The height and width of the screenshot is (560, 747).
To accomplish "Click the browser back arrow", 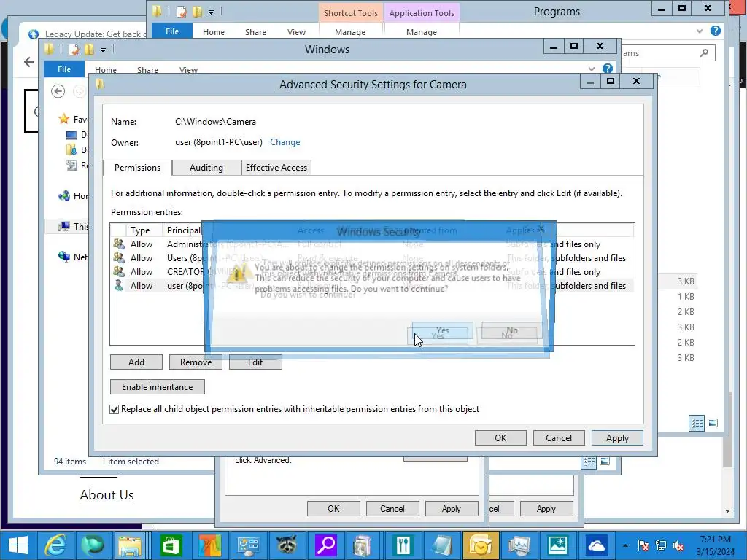I will (x=29, y=62).
